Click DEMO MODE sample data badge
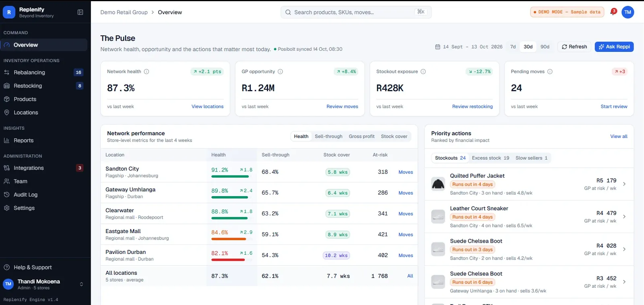 click(x=567, y=12)
